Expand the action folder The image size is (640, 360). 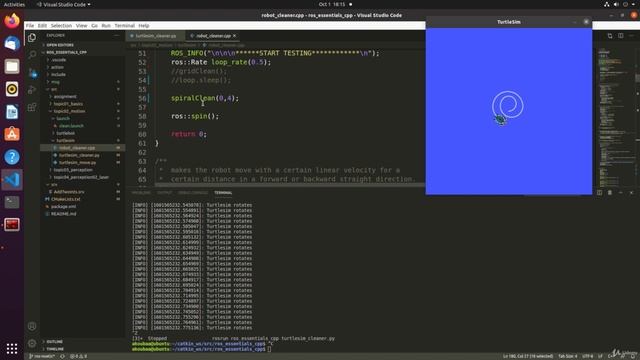(57, 67)
